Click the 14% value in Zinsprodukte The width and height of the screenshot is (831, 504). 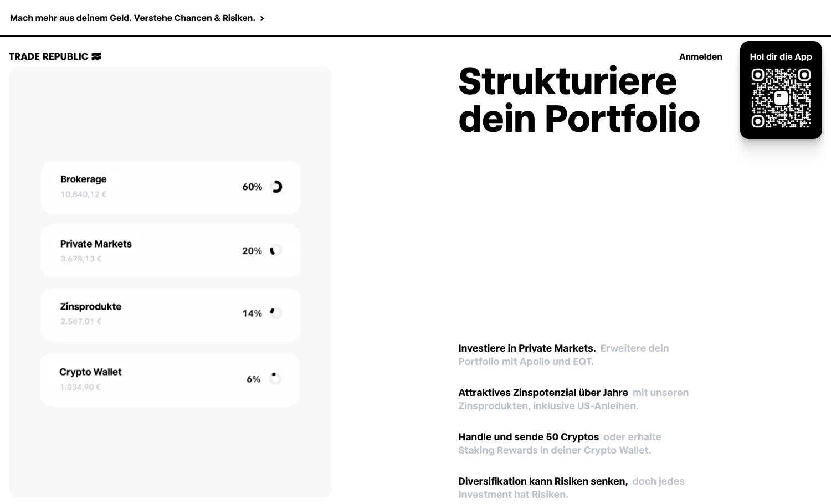[x=252, y=313]
